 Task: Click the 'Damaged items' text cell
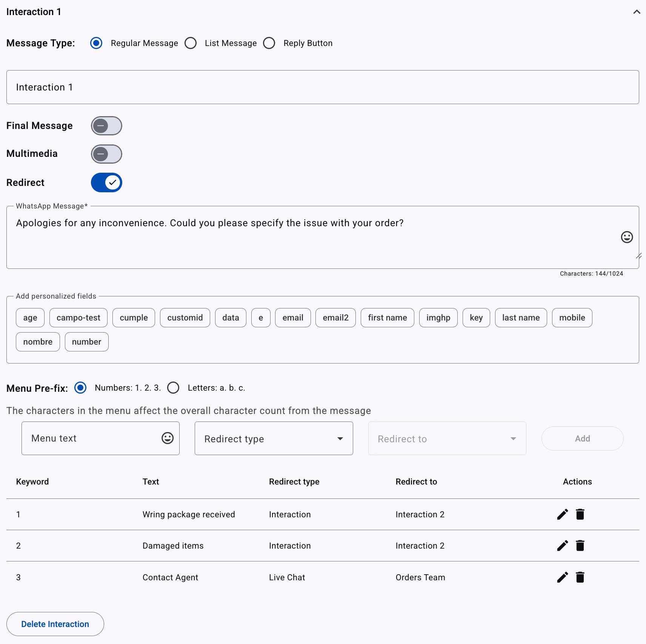[173, 546]
